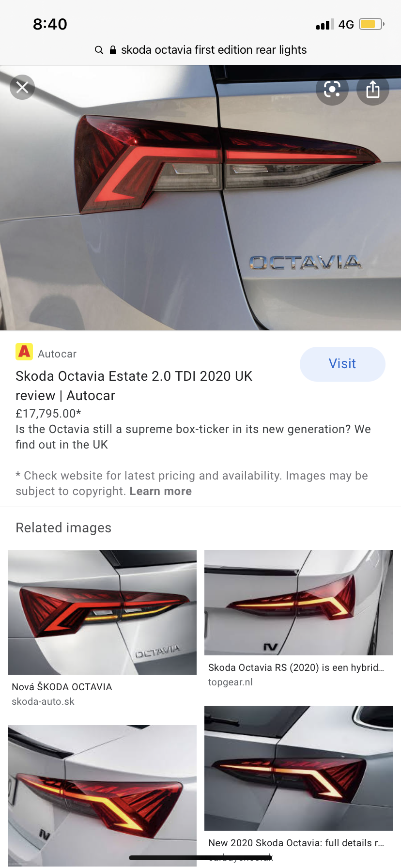
Task: Tap the cellular signal bars icon
Action: point(325,24)
